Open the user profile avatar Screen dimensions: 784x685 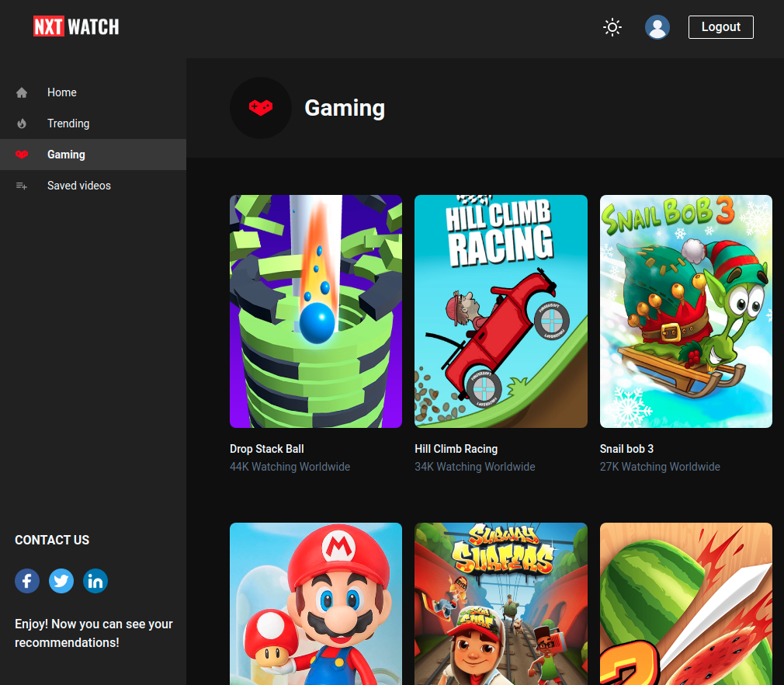tap(657, 27)
